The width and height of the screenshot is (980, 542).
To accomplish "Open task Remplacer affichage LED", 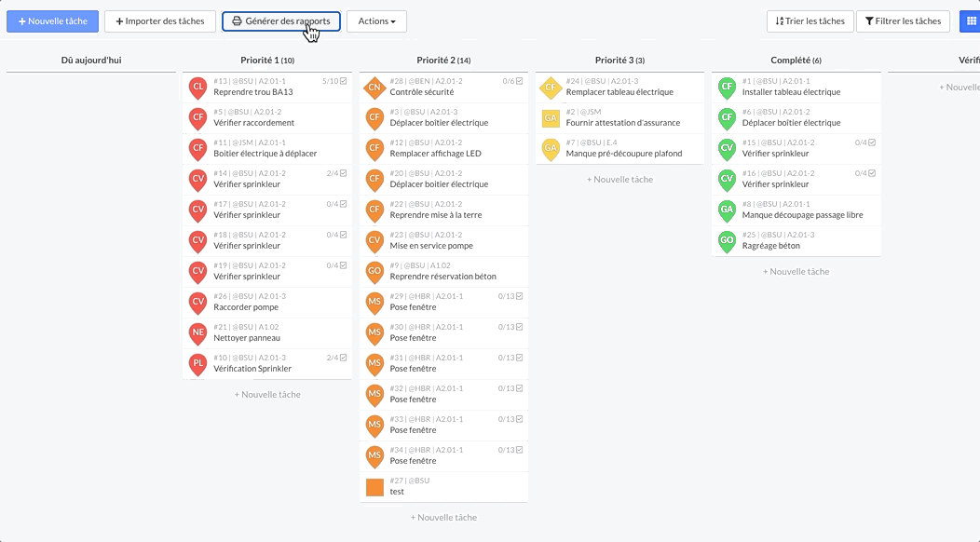I will [x=443, y=149].
